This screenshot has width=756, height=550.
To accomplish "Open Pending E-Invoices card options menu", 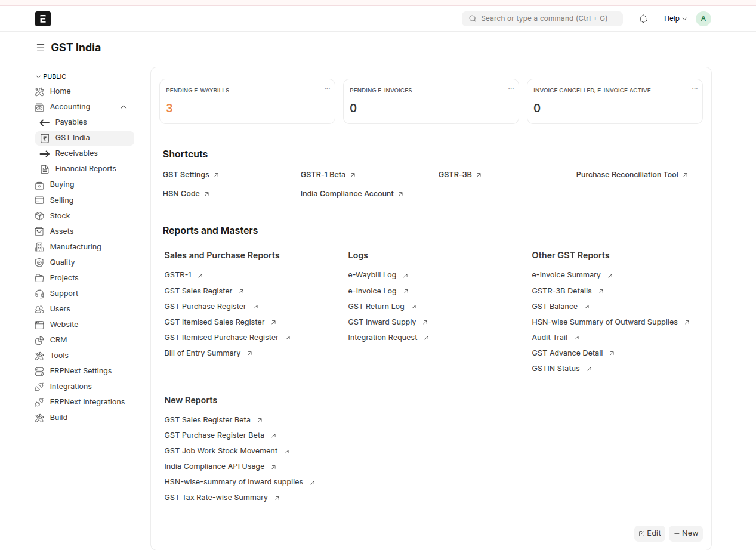I will pos(511,89).
